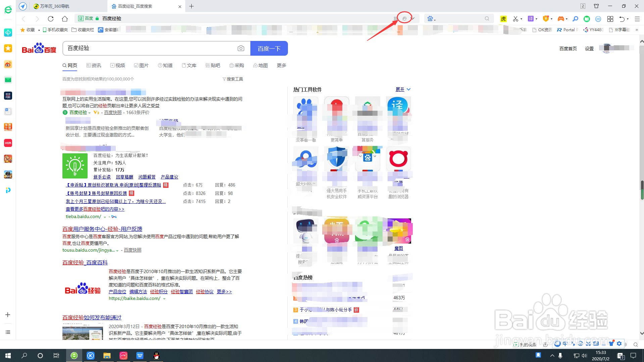Click the scissors screenshot tool icon
The width and height of the screenshot is (644, 362).
point(515,19)
